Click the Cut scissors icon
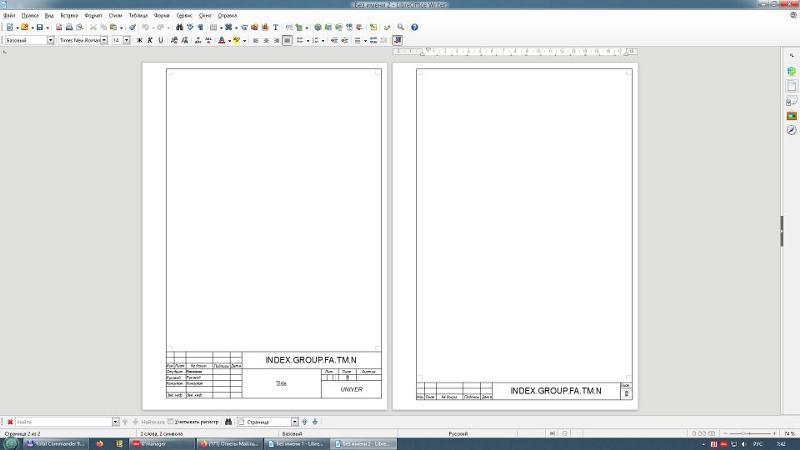 93,27
